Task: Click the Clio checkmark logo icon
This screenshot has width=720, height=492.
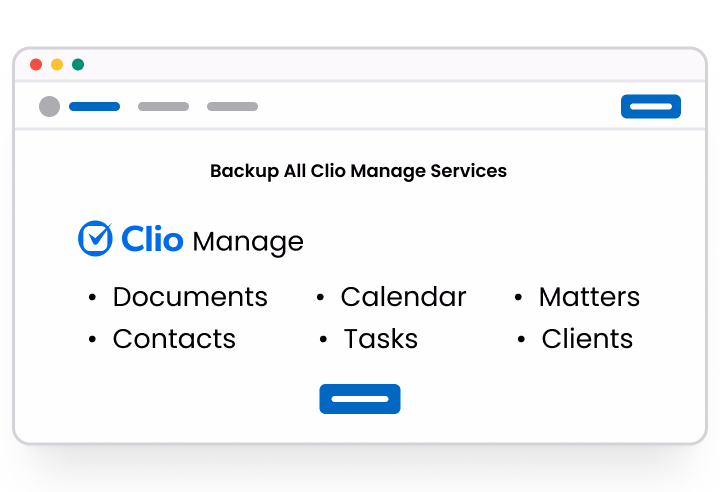Action: click(95, 239)
